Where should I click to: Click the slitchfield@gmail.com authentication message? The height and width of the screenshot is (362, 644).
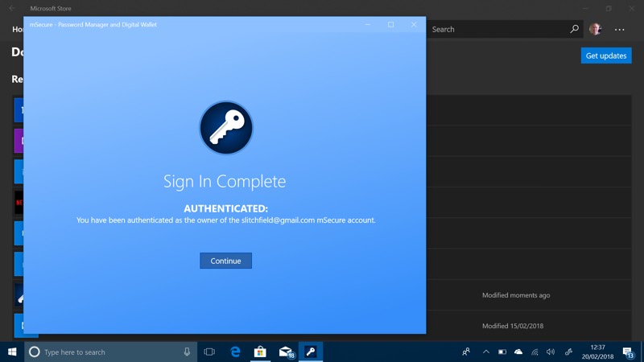(x=225, y=220)
